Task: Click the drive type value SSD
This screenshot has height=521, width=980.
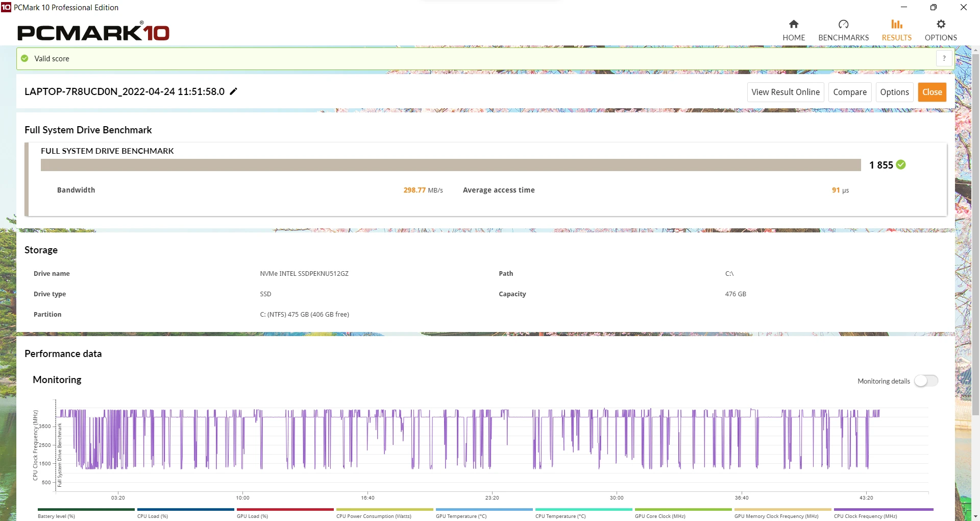Action: pyautogui.click(x=265, y=294)
